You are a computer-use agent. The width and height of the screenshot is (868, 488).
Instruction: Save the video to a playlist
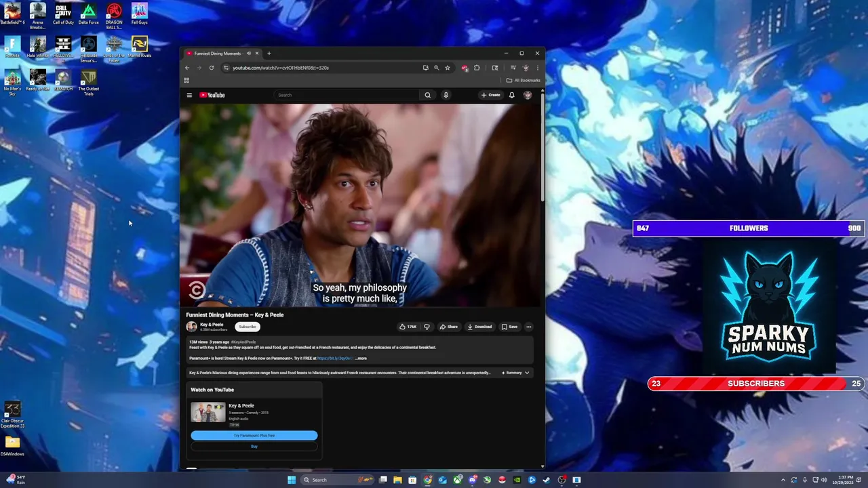point(509,327)
